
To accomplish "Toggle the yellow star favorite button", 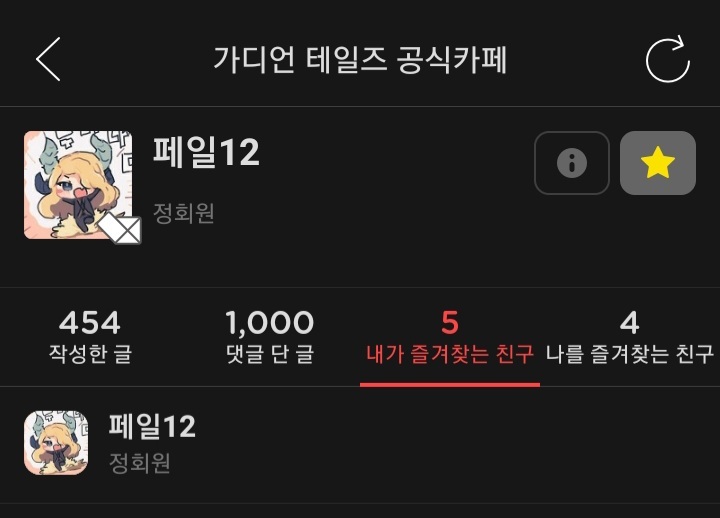I will (658, 163).
